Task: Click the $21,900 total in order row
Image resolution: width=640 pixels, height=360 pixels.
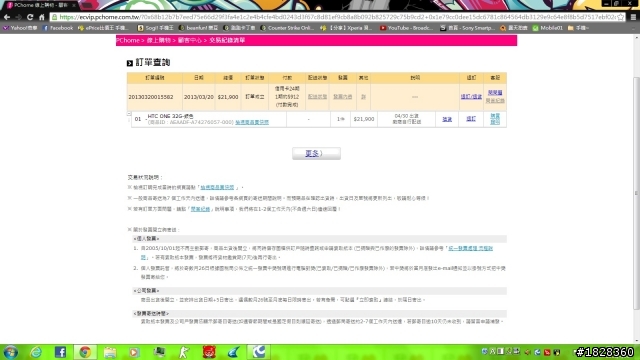Action: 228,97
